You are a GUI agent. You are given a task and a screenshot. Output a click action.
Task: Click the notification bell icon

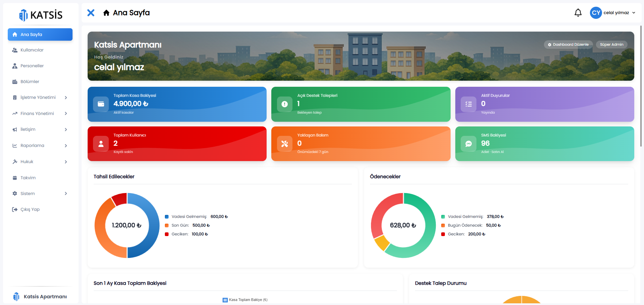pyautogui.click(x=578, y=13)
